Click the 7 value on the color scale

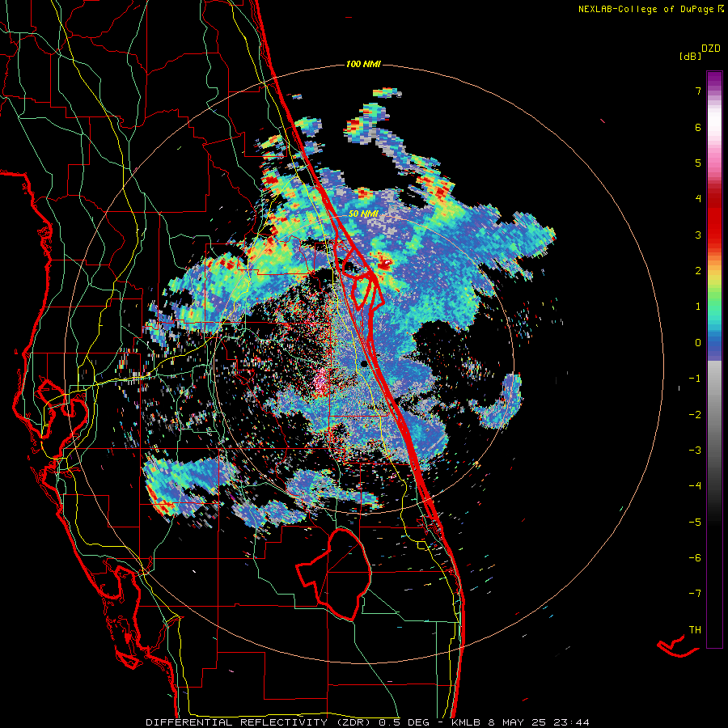pos(698,91)
